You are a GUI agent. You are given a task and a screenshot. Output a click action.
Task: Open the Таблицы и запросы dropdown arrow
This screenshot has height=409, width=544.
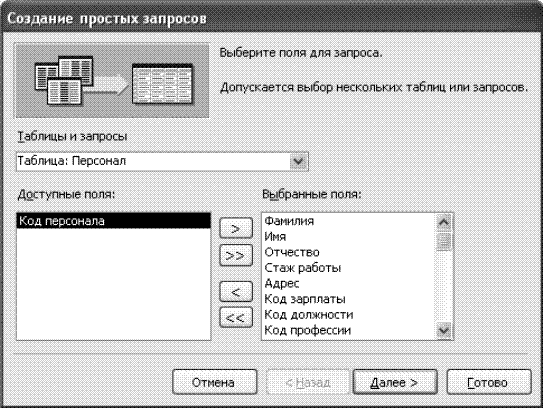299,162
